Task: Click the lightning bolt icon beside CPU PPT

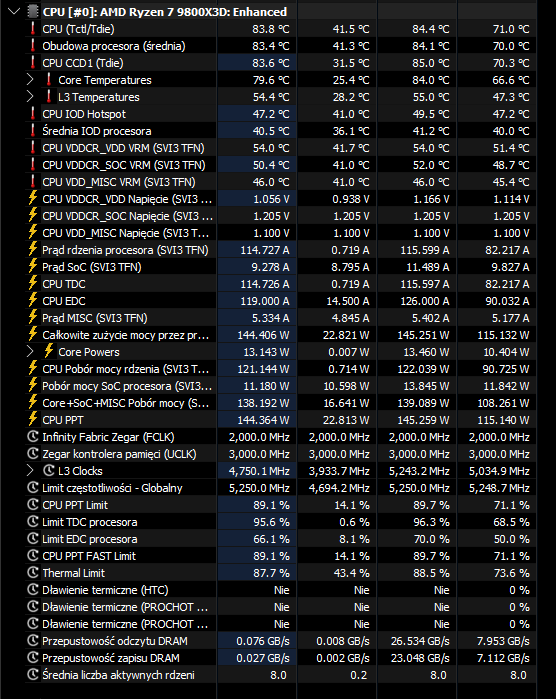Action: coord(33,419)
